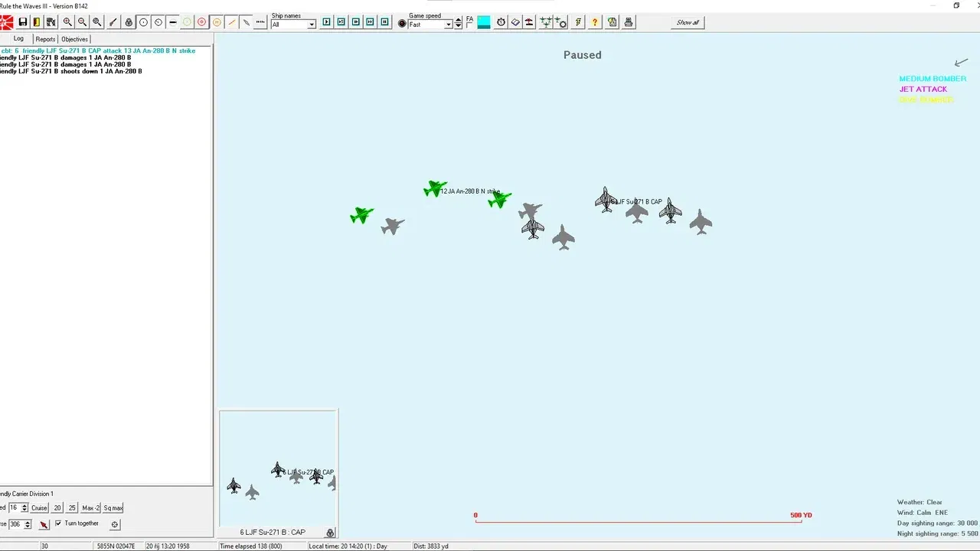The height and width of the screenshot is (551, 980).
Task: Click the Show all button
Action: click(x=687, y=22)
